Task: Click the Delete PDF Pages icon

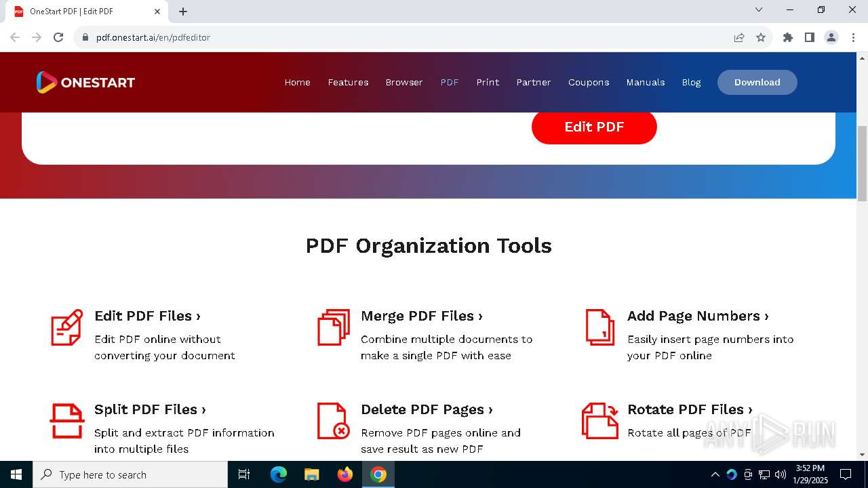Action: [x=334, y=421]
